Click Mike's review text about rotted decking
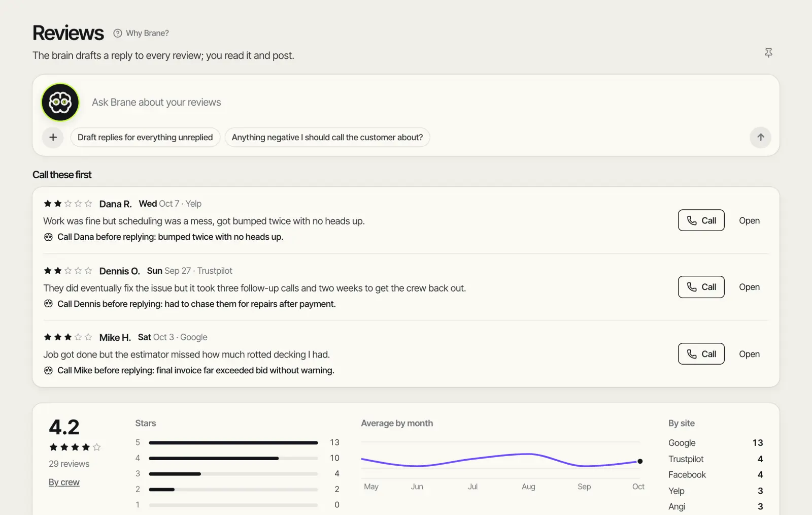 tap(186, 355)
